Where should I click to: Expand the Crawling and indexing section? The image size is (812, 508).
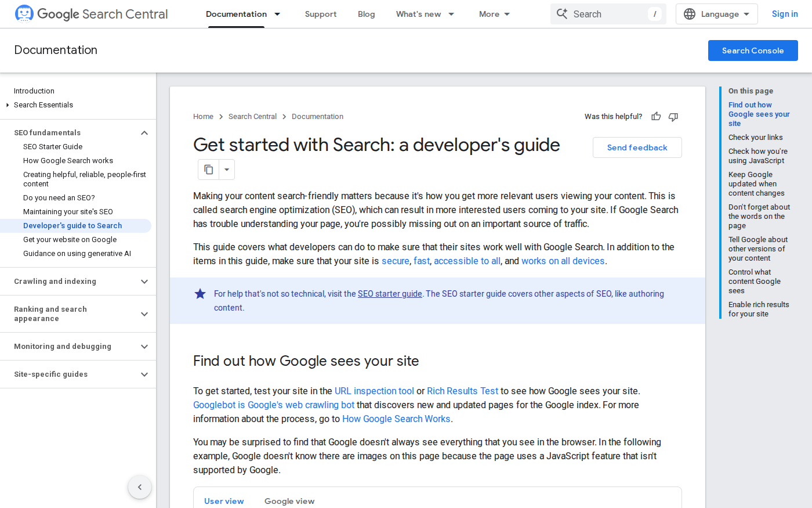pyautogui.click(x=144, y=282)
